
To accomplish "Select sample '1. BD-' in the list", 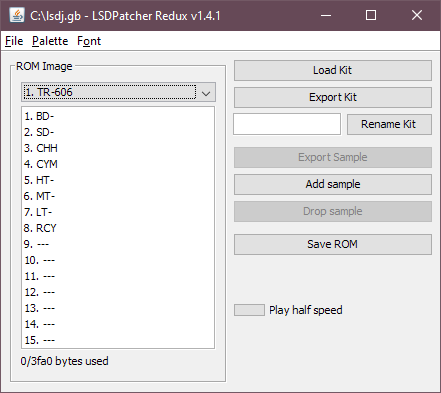I will pyautogui.click(x=118, y=116).
